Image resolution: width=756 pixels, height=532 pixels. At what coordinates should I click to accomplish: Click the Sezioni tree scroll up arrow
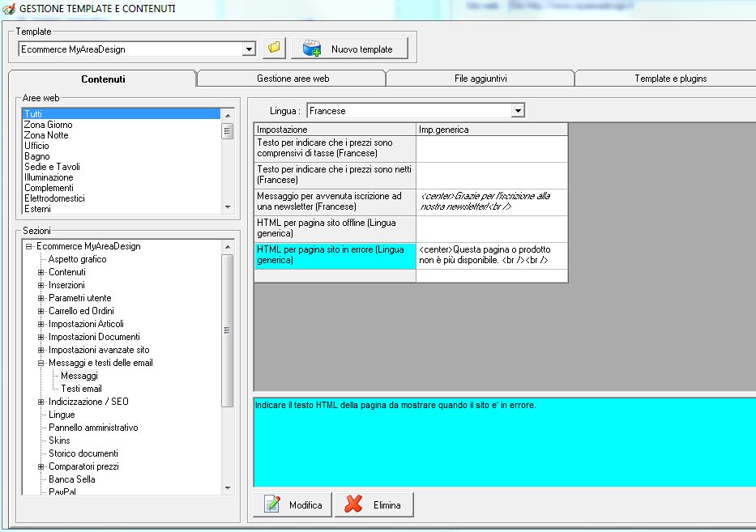pos(228,247)
